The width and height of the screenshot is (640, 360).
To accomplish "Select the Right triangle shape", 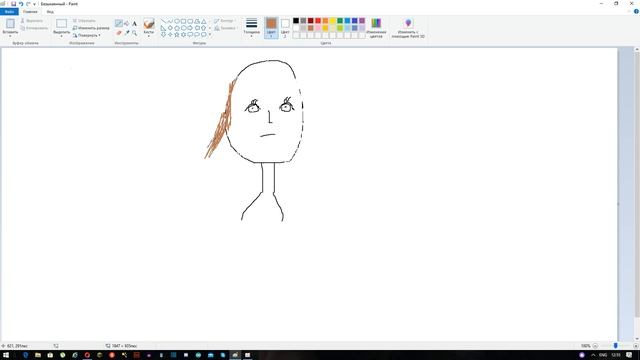I will [163, 28].
